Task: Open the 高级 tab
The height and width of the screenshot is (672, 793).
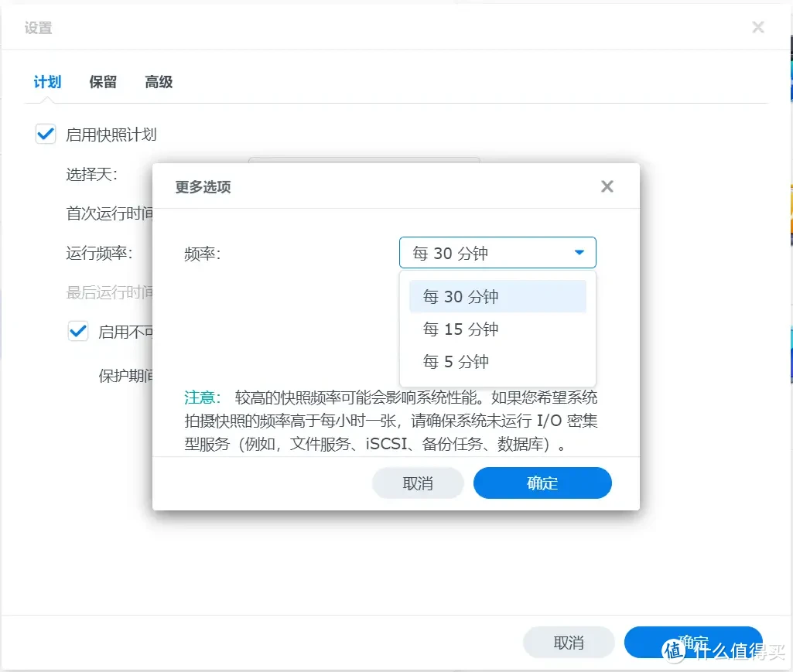Action: (158, 83)
